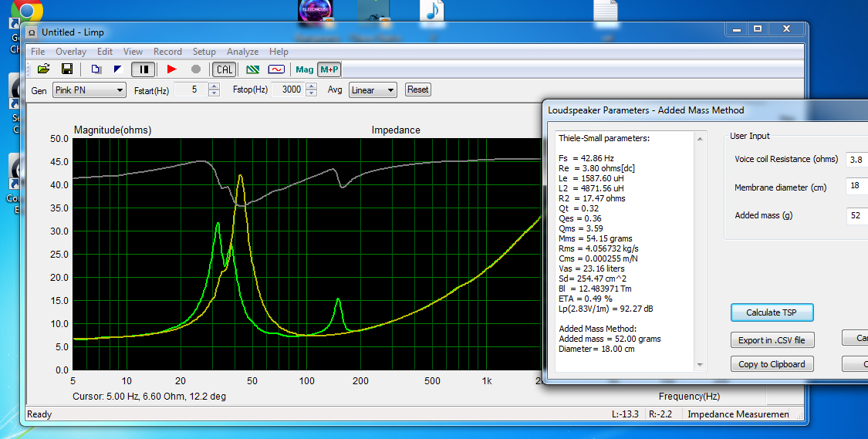Decrease Fstart with the down stepper arrow
This screenshot has width=868, height=439.
click(x=214, y=93)
